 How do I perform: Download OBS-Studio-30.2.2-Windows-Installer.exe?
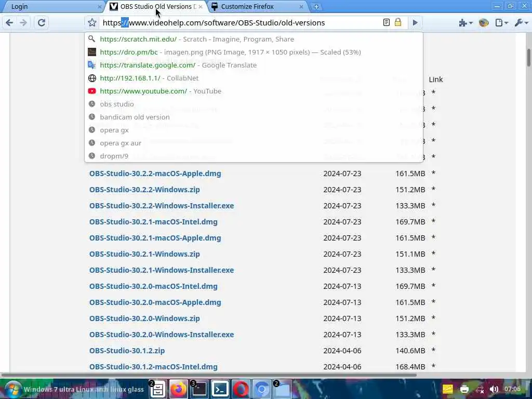pyautogui.click(x=162, y=206)
